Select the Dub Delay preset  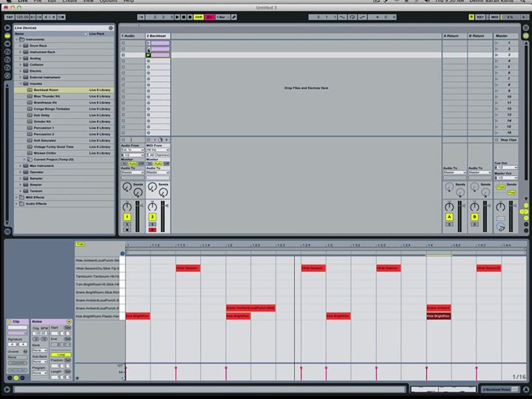pyautogui.click(x=64, y=115)
